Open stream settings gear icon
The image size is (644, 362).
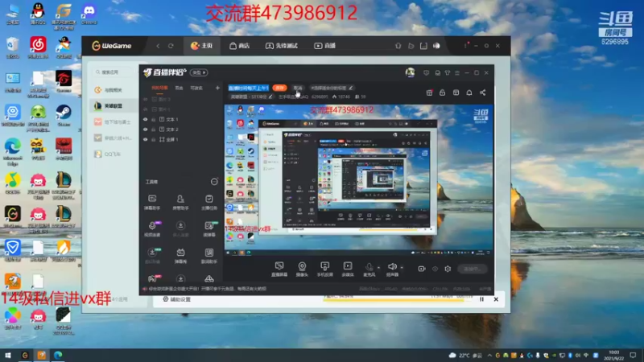point(448,269)
